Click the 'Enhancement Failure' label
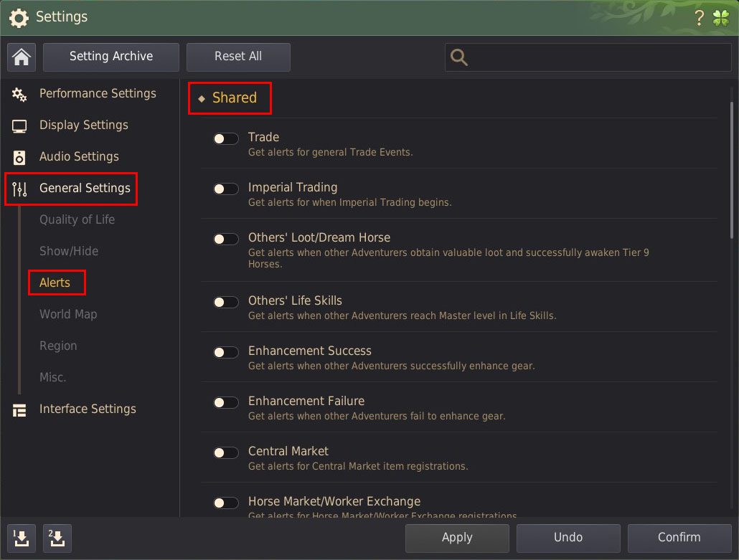This screenshot has height=560, width=739. click(306, 402)
